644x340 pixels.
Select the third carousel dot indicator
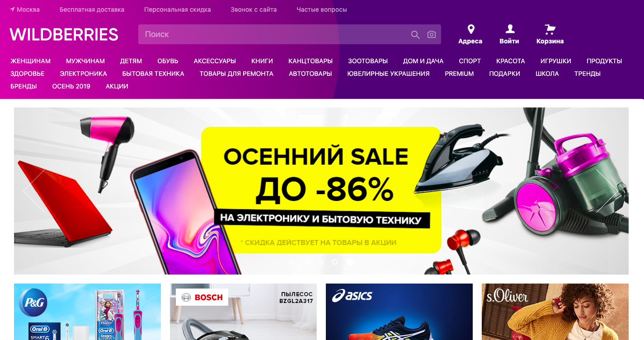(x=320, y=261)
